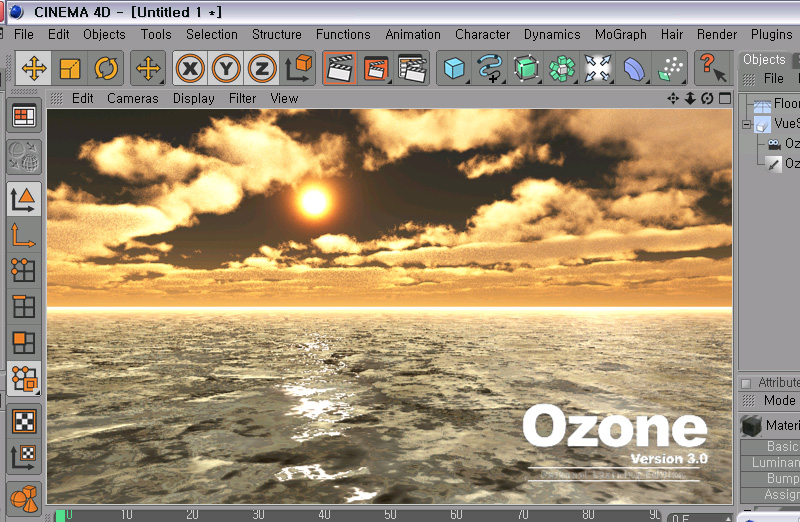Click the second move-cross toolbar icon
The height and width of the screenshot is (522, 800).
point(148,68)
